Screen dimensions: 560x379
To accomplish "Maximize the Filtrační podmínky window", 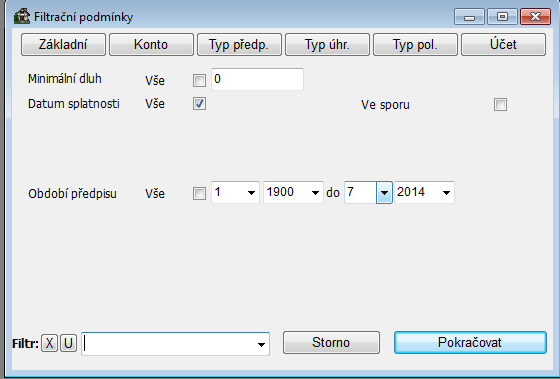I will tap(502, 16).
